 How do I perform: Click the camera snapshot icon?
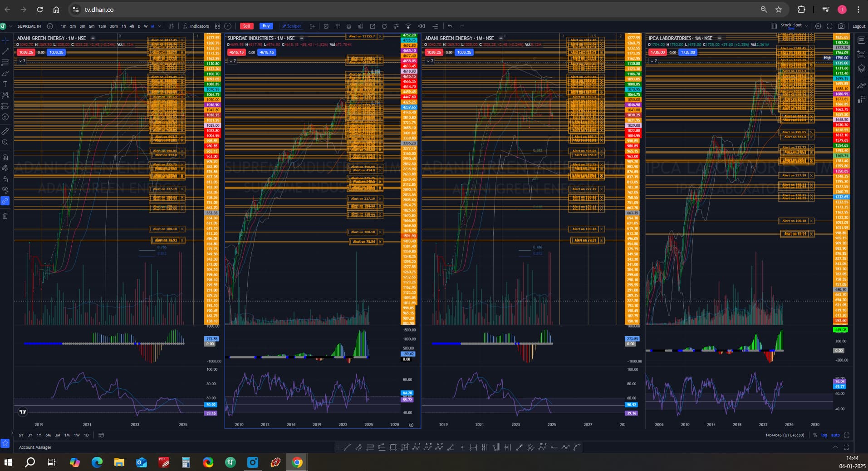click(x=841, y=26)
